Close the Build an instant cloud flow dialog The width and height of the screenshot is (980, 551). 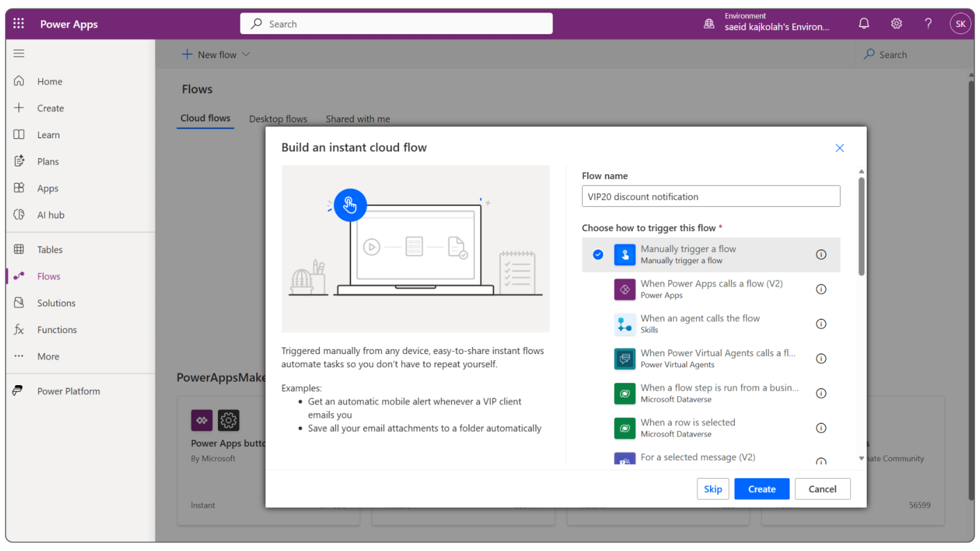840,148
